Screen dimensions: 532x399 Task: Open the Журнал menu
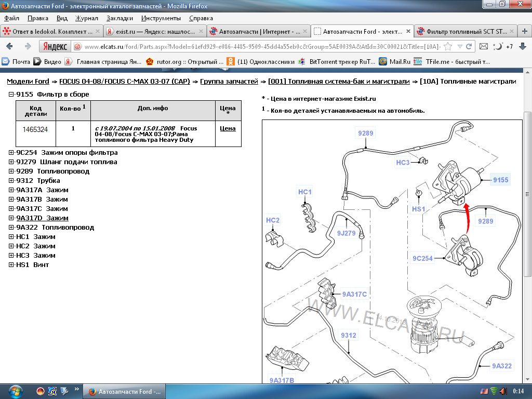pyautogui.click(x=87, y=18)
